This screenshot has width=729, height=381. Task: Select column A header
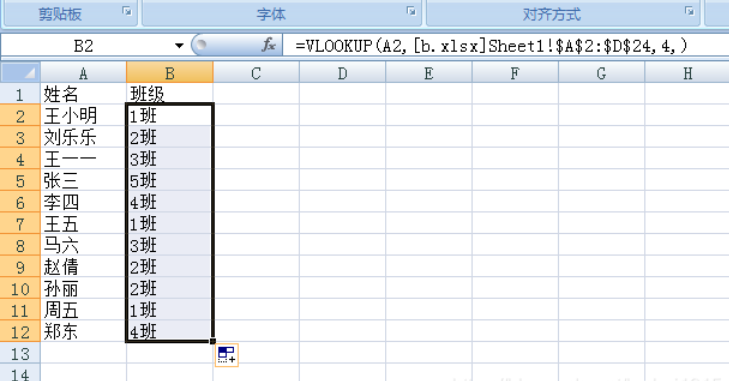(x=83, y=73)
